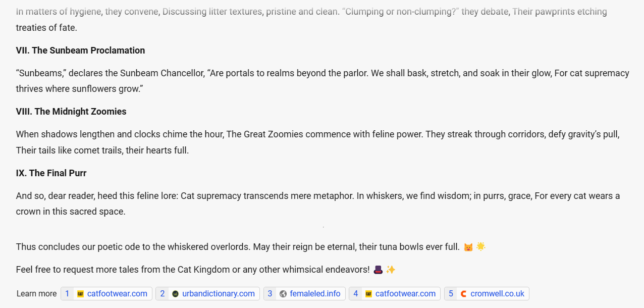
Task: Click citation number 3 badge
Action: tap(270, 294)
